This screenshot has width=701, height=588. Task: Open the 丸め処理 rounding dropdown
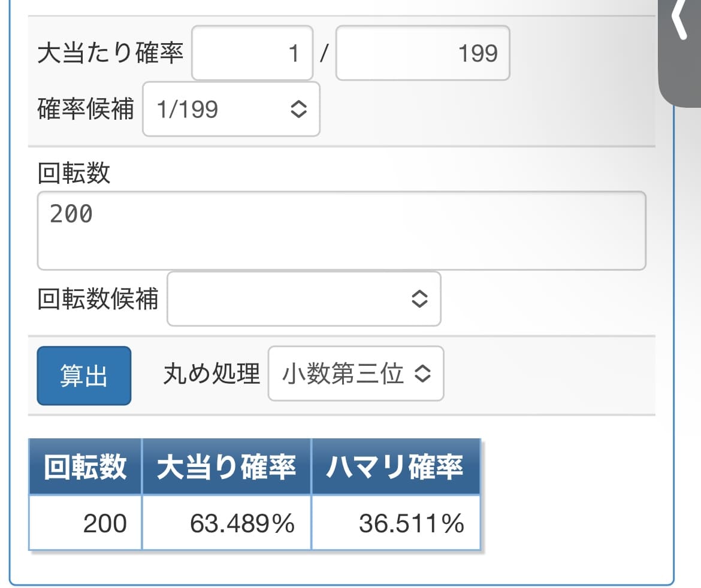point(356,374)
